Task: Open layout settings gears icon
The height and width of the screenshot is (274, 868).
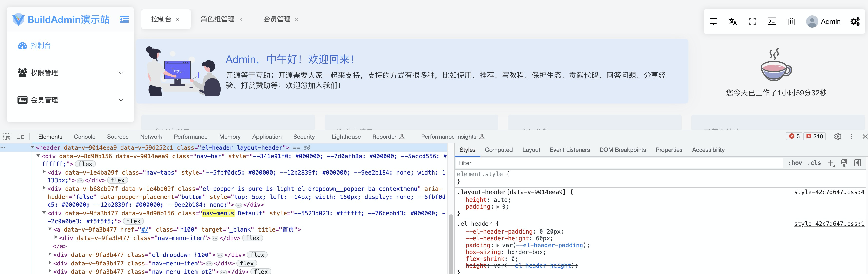Action: click(x=855, y=21)
